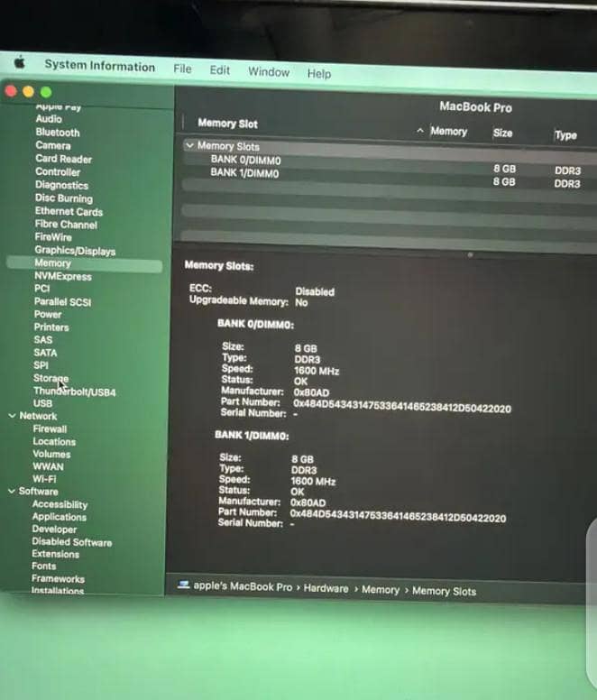Select Firewall under Network

click(x=50, y=429)
